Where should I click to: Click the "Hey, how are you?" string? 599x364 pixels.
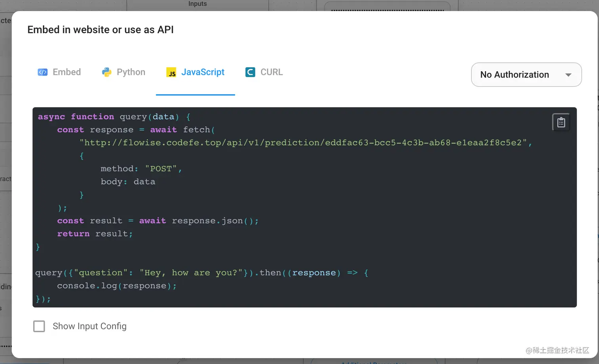click(x=191, y=273)
